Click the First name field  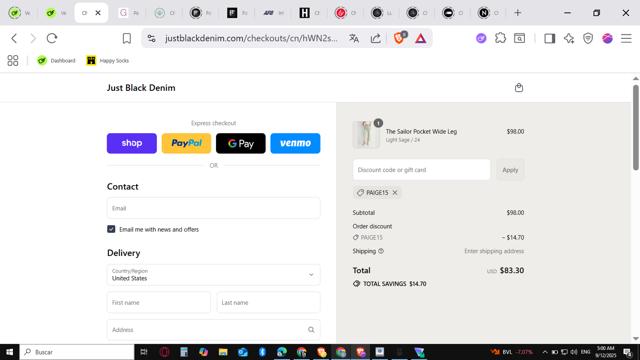coord(159,302)
